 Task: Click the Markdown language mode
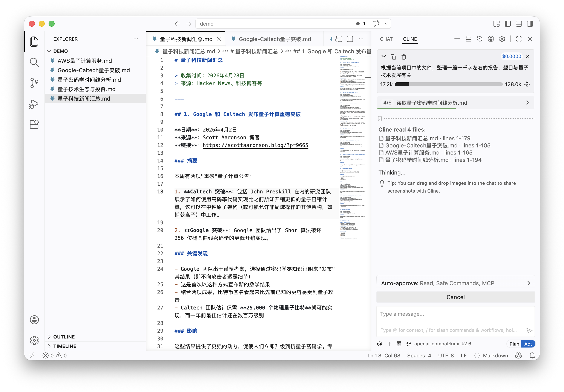coord(495,355)
